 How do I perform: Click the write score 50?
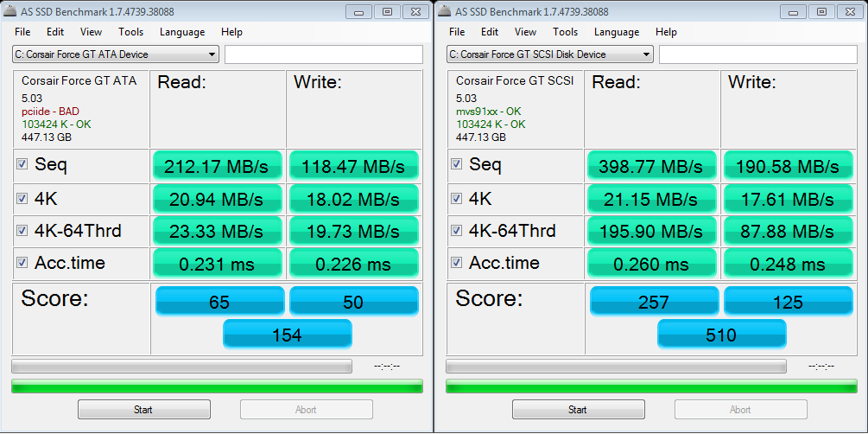pyautogui.click(x=354, y=301)
